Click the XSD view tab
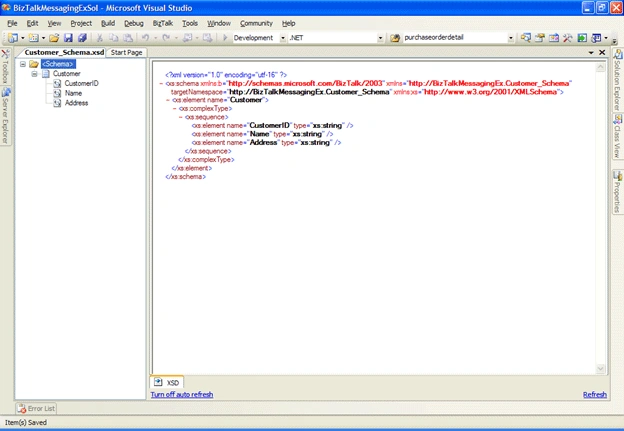 coord(167,382)
